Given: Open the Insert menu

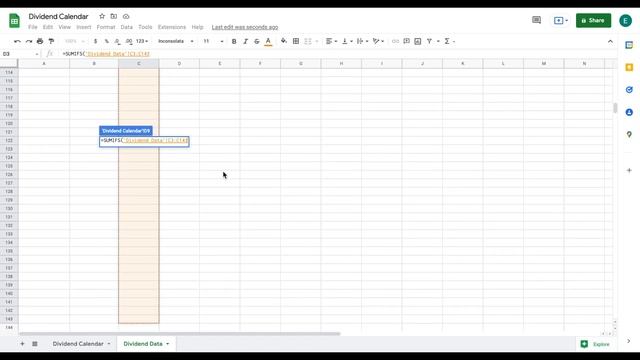Looking at the screenshot, I should (x=84, y=27).
